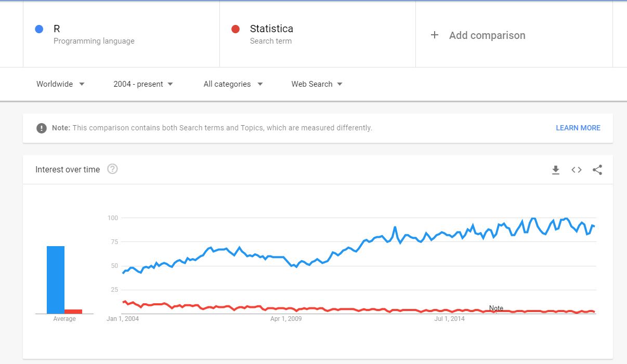The image size is (627, 364).
Task: Click the red average bar for Statistica
Action: (73, 312)
